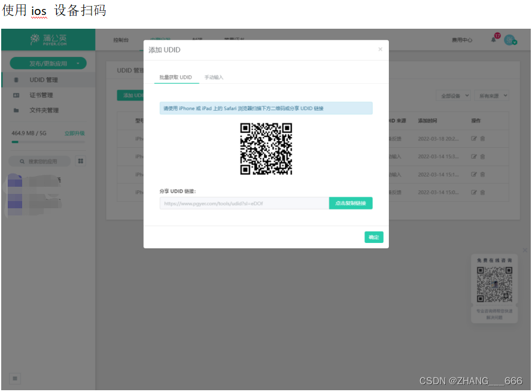The height and width of the screenshot is (392, 532).
Task: Switch to 批量获取 UDID tab
Action: 176,77
